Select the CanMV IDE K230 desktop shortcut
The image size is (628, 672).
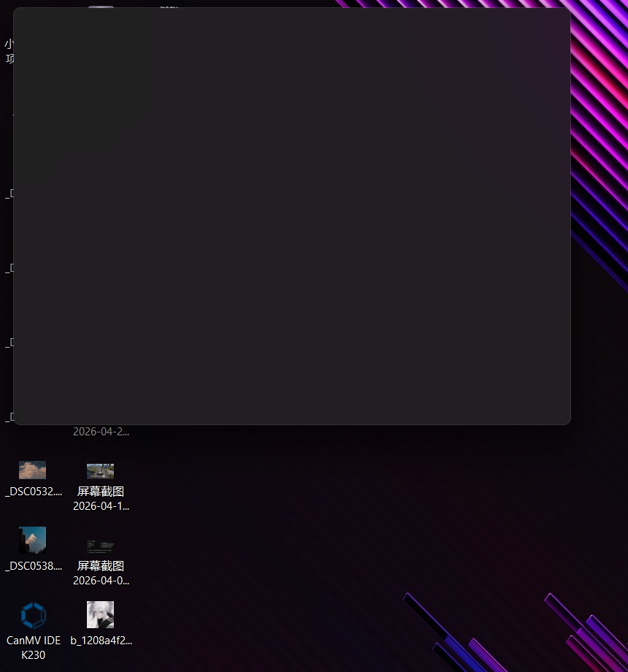34,631
